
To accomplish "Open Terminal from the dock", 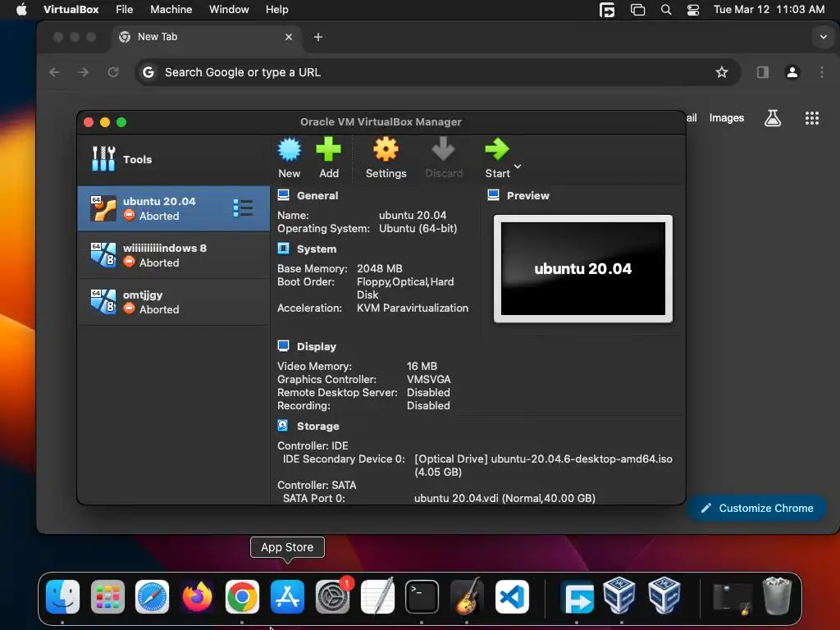I will coord(422,596).
